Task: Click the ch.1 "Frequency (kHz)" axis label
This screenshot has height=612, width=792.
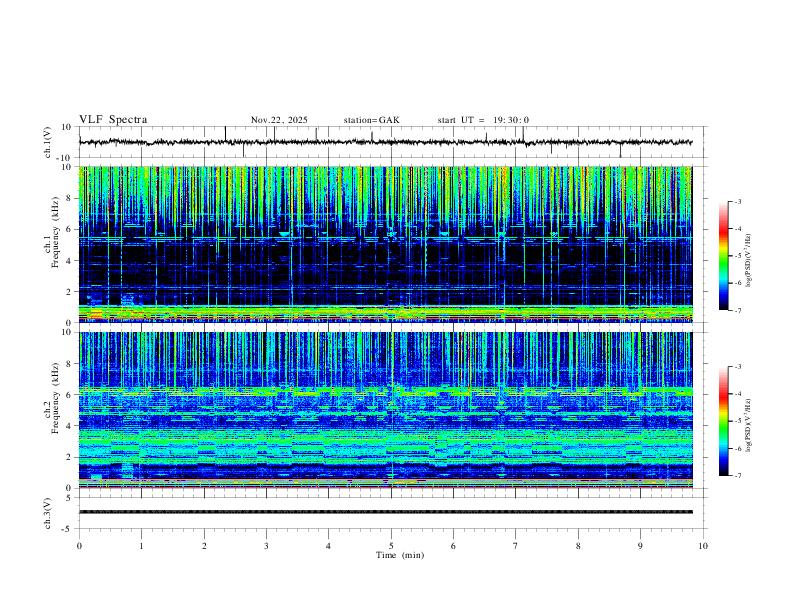Action: [55, 232]
